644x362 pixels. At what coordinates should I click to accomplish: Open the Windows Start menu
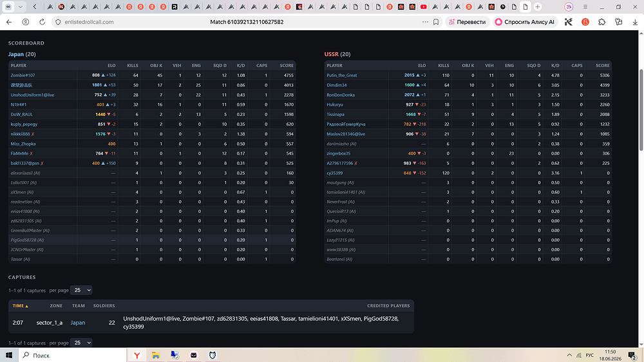pyautogui.click(x=9, y=356)
